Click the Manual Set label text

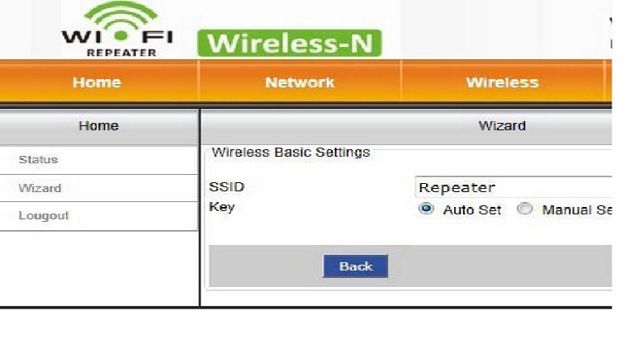576,210
